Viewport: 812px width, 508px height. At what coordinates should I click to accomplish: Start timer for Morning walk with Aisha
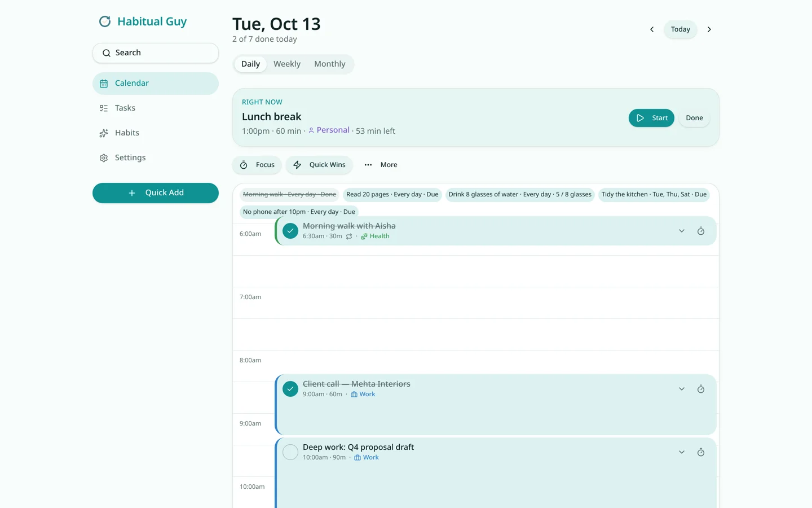[701, 231]
